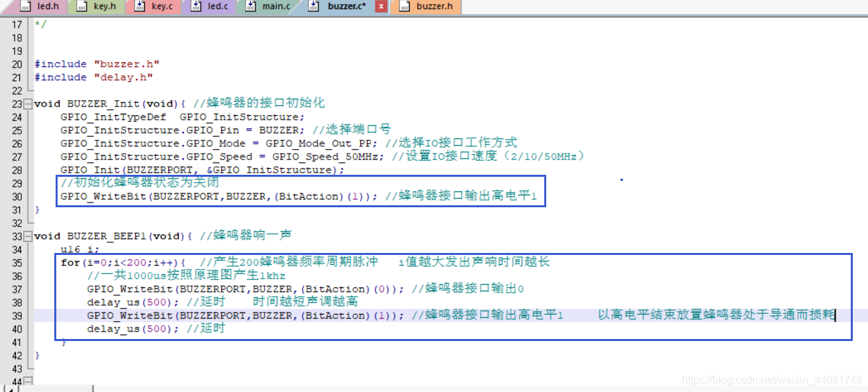Click the GPIO_Mode = GPIO_Mode_Out_PP; statement
Screen dimensions: 868x392
pos(220,144)
